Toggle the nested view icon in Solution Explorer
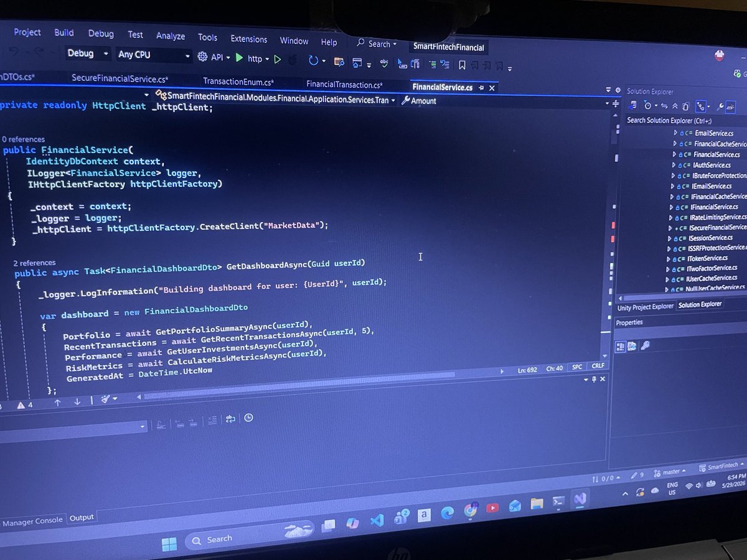 tap(700, 106)
